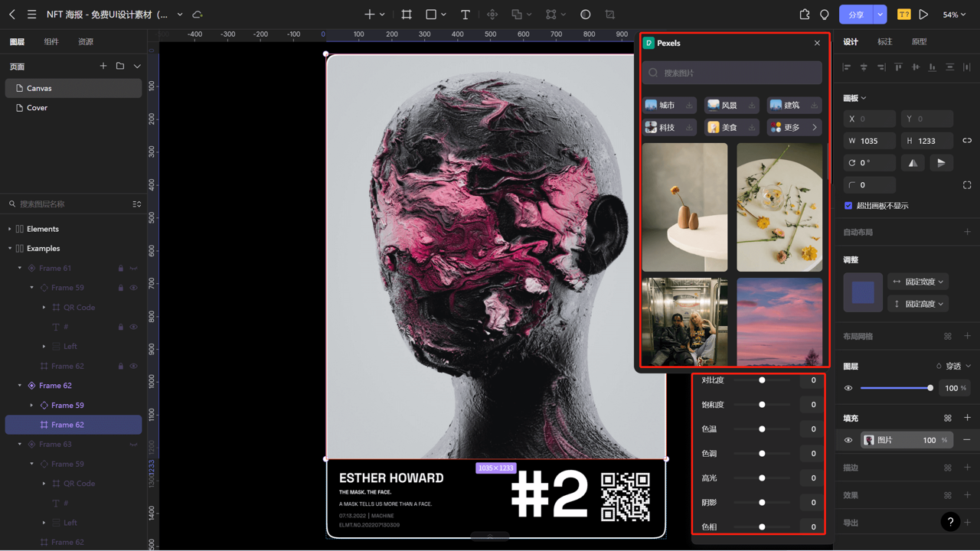Toggle eye icon on greyed Frame 59 row
This screenshot has height=551, width=980.
click(x=134, y=288)
